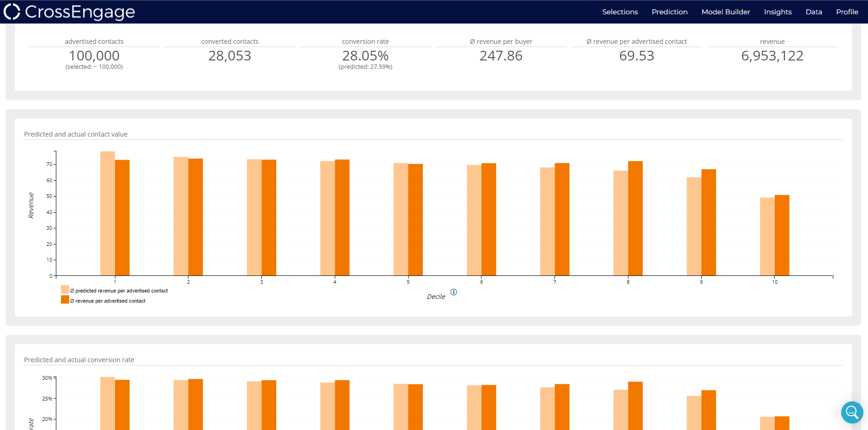Open the Profile menu
868x430 pixels.
click(x=847, y=12)
